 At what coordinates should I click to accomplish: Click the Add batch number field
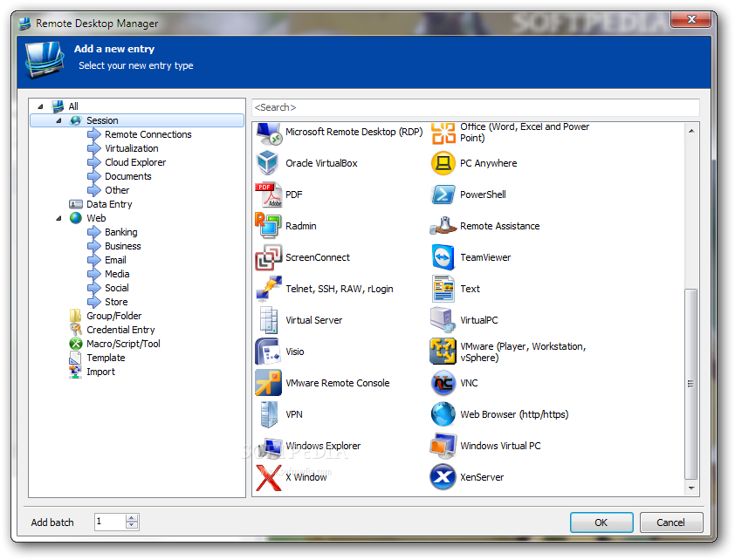click(110, 522)
